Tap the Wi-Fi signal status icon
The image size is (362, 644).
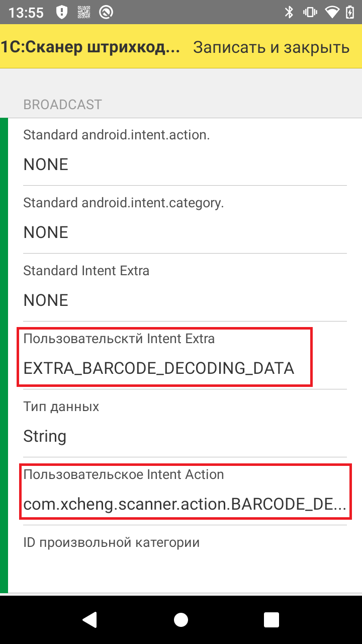tap(332, 13)
